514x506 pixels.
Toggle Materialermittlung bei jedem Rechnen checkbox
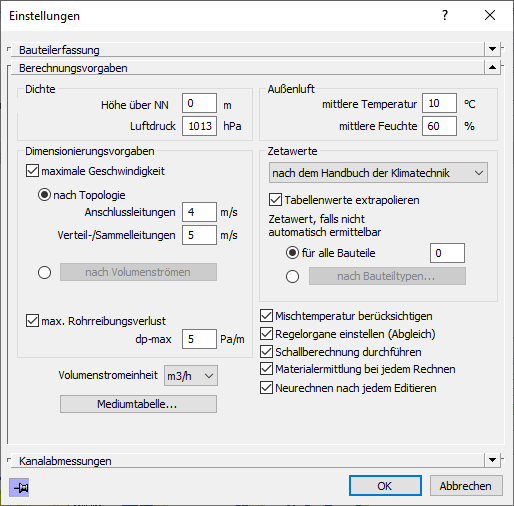click(x=266, y=369)
